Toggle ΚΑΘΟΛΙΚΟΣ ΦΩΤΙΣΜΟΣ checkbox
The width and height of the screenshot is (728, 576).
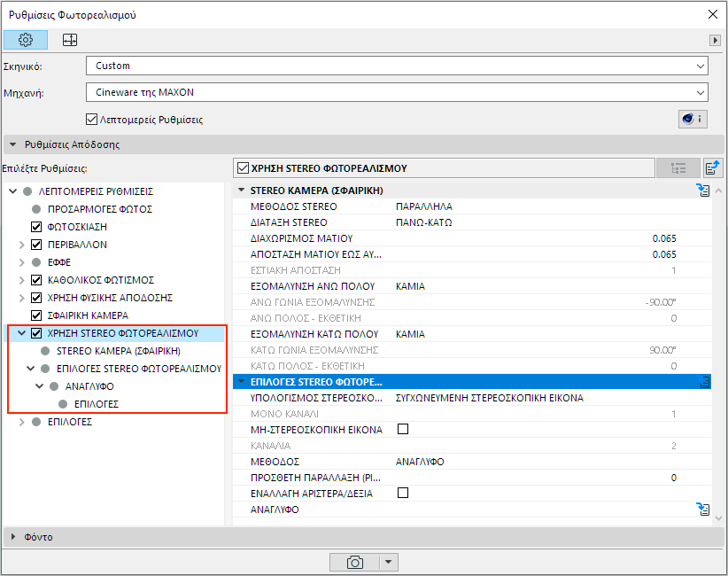(36, 280)
